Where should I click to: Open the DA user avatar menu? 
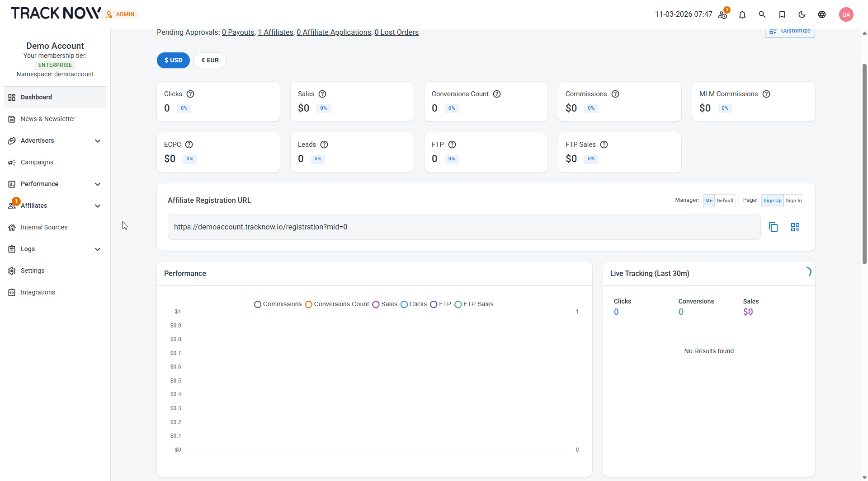tap(846, 14)
